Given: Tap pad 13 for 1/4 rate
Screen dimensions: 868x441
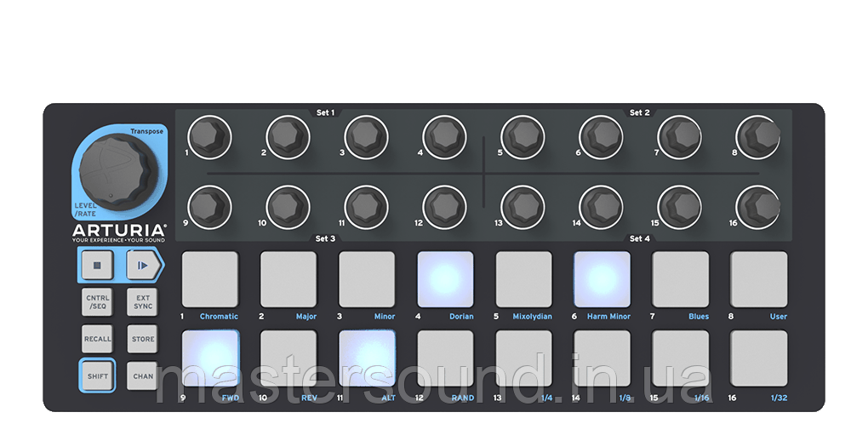Looking at the screenshot, I should pos(523,358).
